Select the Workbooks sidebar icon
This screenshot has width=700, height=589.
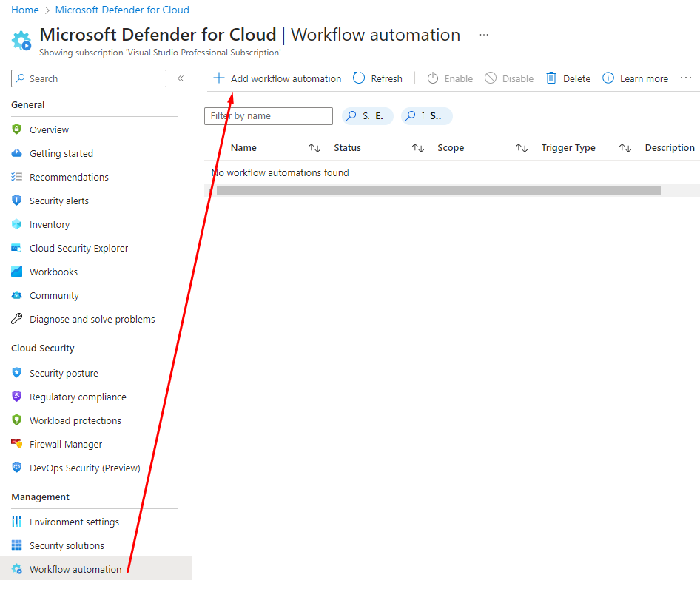point(17,272)
